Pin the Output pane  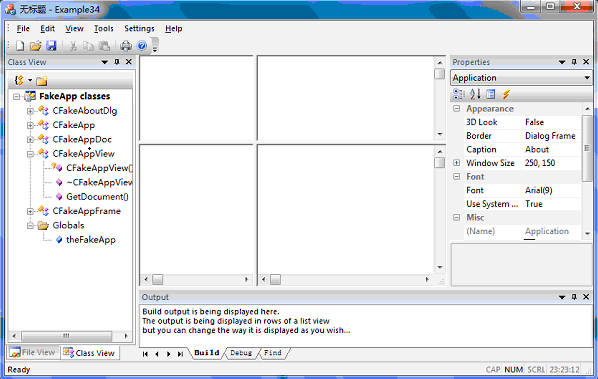click(574, 297)
